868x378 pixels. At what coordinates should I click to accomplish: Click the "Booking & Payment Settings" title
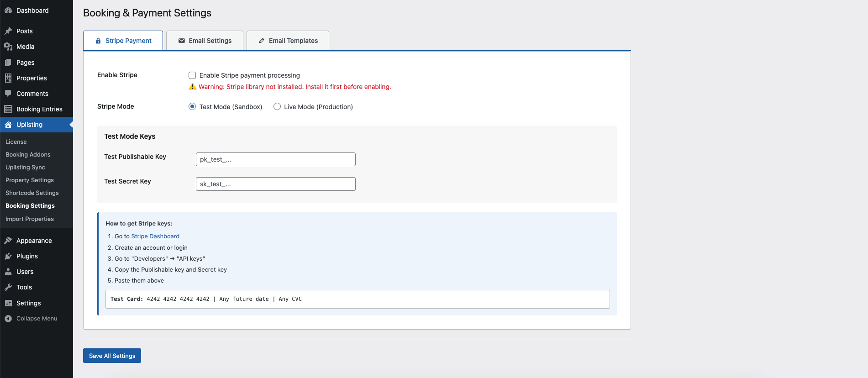(147, 13)
